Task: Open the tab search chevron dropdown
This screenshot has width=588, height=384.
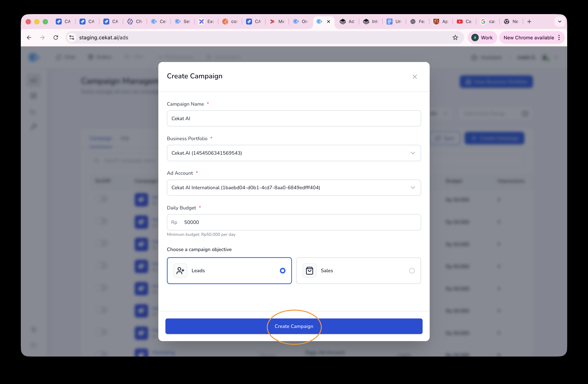Action: (x=560, y=22)
